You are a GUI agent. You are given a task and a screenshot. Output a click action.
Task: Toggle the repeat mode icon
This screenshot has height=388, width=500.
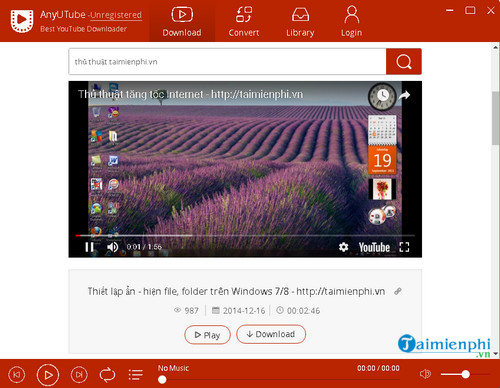107,375
